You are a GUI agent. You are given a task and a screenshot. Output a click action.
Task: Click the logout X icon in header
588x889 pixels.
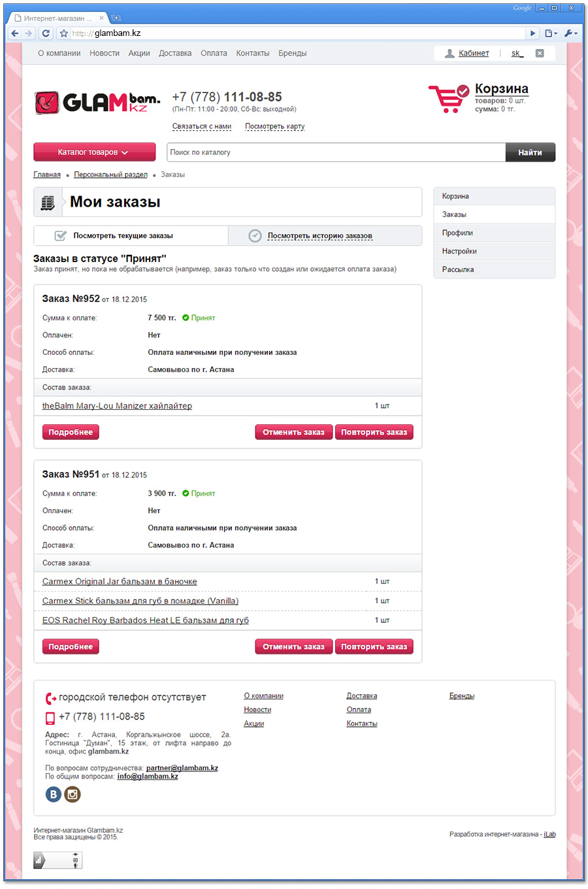tap(540, 54)
